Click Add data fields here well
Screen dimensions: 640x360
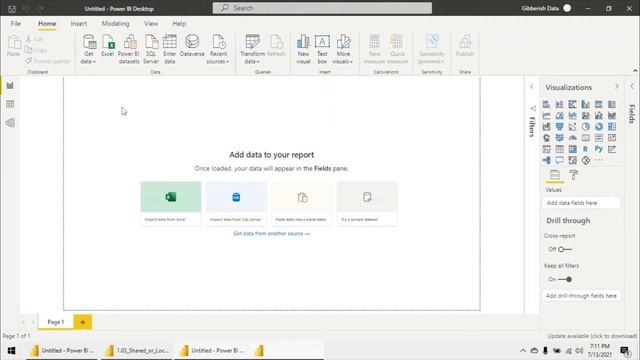coord(581,203)
